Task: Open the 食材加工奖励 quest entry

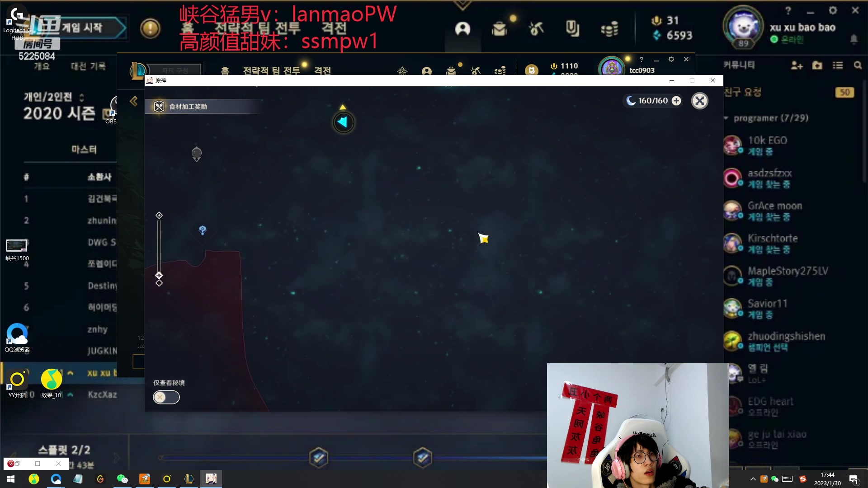Action: (x=188, y=107)
